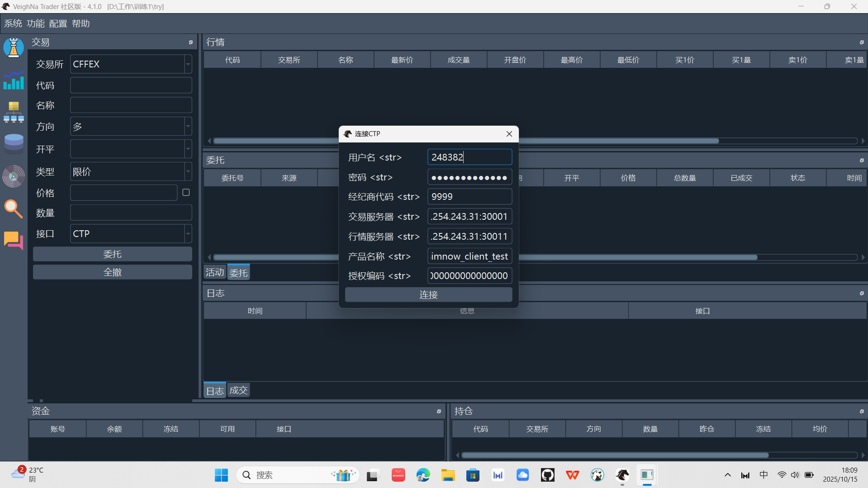
Task: Expand the 方向 dropdown showing 多
Action: tap(188, 127)
